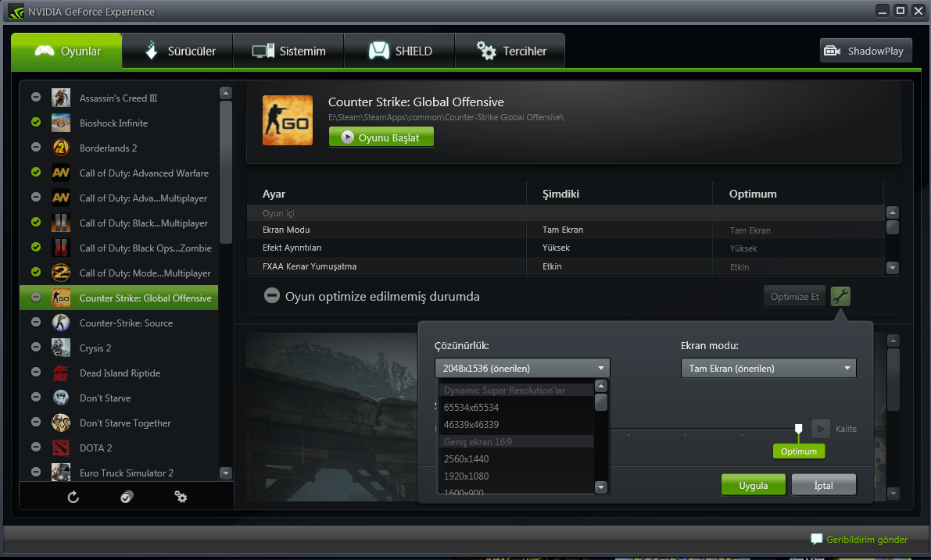The image size is (931, 560).
Task: Click game list scroll down arrow
Action: 226,473
